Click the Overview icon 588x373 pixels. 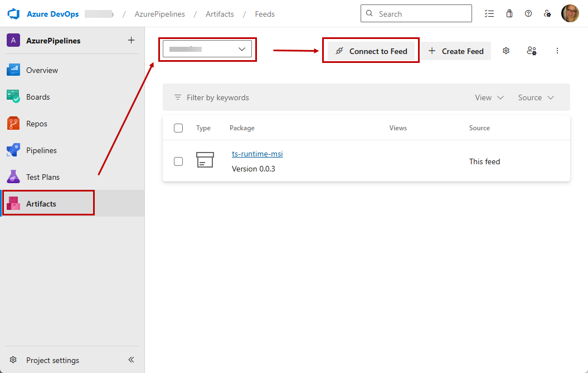coord(13,70)
